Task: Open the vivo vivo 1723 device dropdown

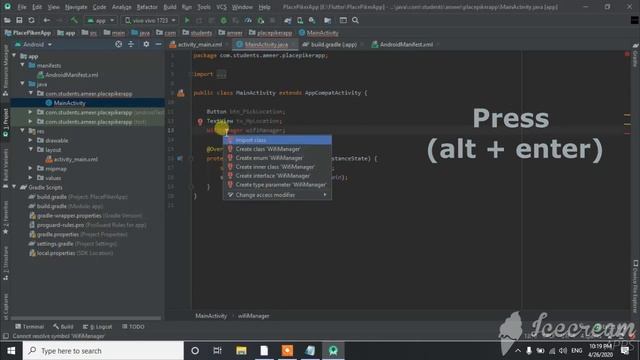Action: (150, 20)
